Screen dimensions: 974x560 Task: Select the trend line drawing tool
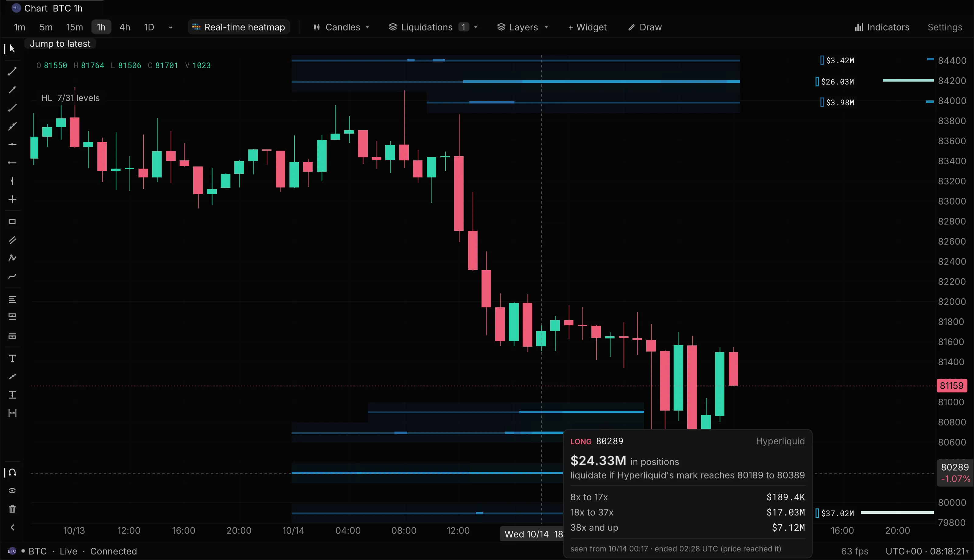pyautogui.click(x=12, y=71)
